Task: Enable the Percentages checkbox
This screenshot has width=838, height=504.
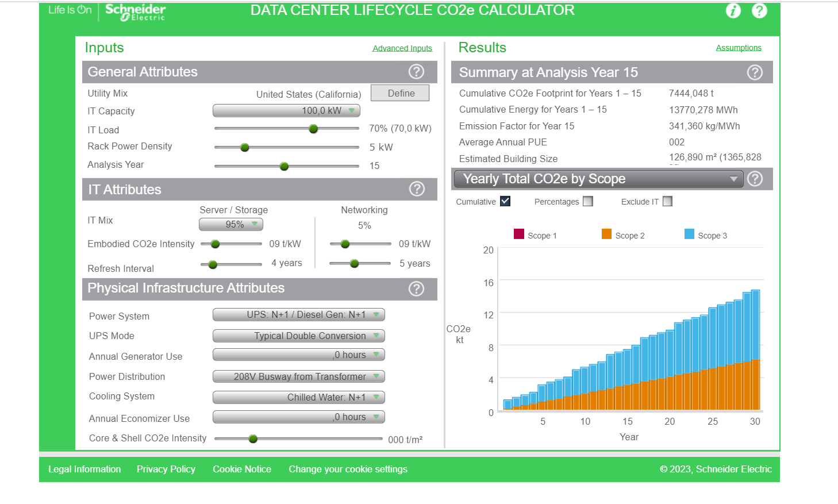Action: point(587,201)
